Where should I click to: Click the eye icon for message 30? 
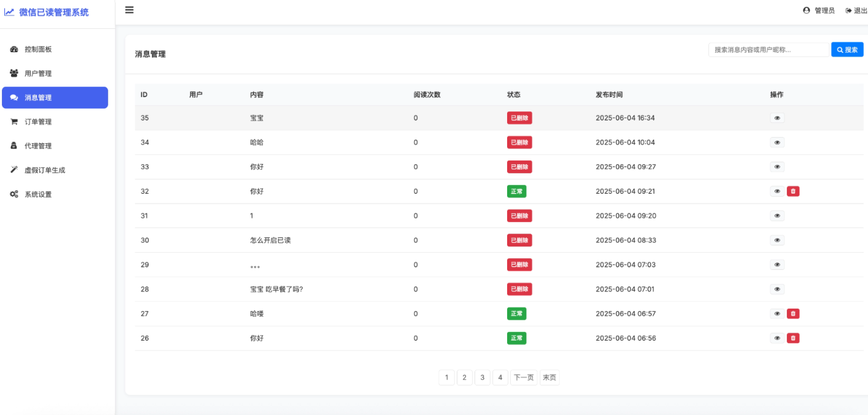tap(777, 240)
